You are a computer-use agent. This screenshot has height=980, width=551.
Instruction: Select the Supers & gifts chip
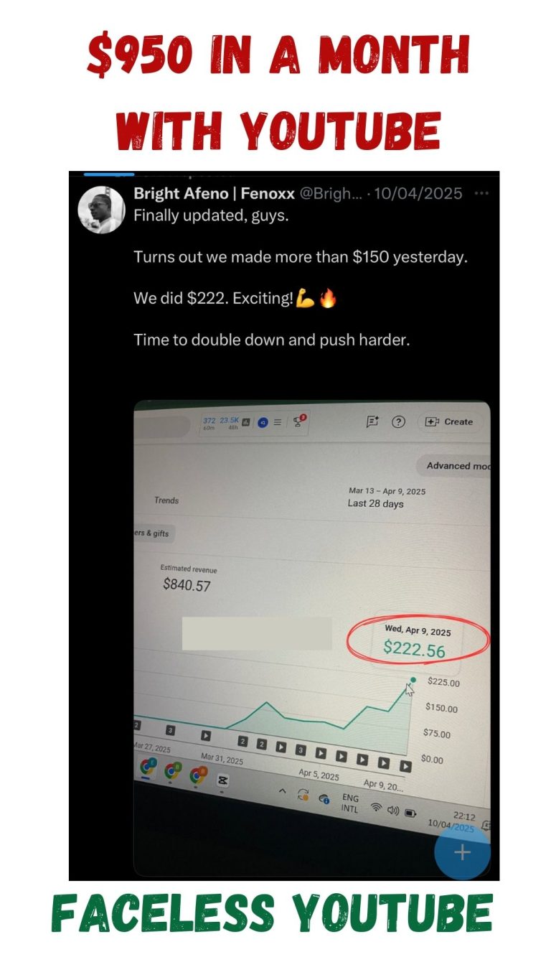pyautogui.click(x=156, y=533)
